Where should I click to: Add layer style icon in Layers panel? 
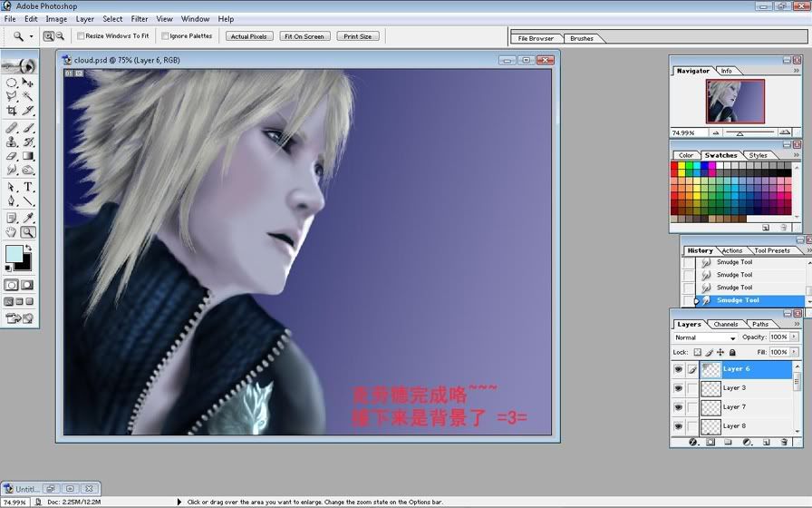694,442
